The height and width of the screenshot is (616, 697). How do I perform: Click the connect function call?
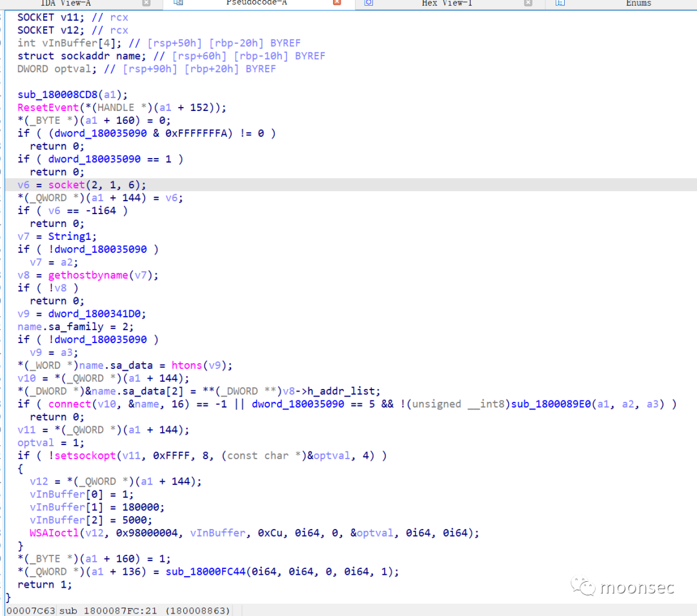click(70, 404)
